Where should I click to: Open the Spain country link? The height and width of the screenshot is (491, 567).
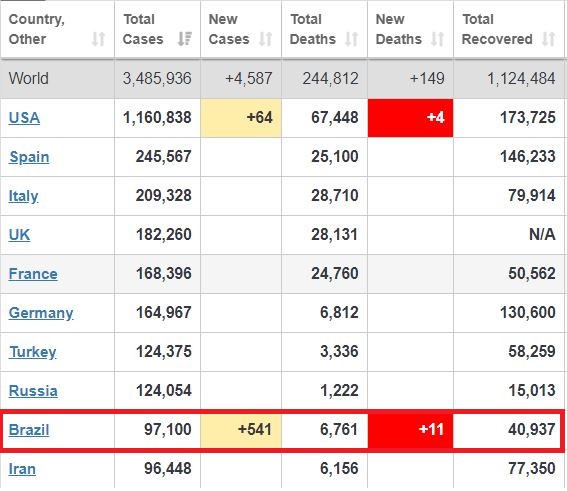click(29, 157)
